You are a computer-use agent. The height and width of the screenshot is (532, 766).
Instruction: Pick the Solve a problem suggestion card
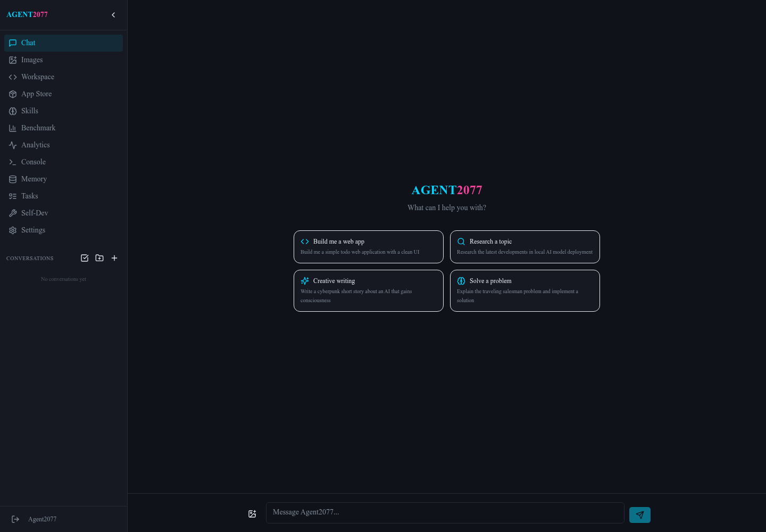pos(525,290)
